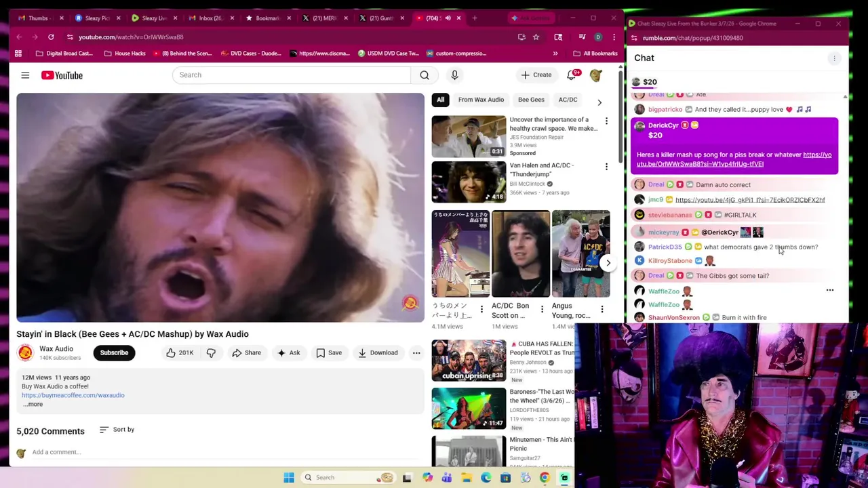Open options for Van Halen and AC/DC video
Image resolution: width=868 pixels, height=488 pixels.
(606, 167)
